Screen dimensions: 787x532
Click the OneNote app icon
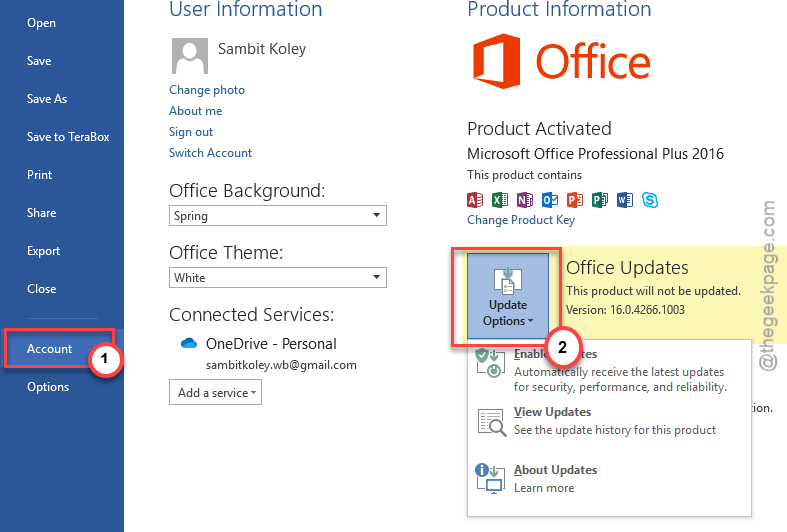tap(525, 200)
